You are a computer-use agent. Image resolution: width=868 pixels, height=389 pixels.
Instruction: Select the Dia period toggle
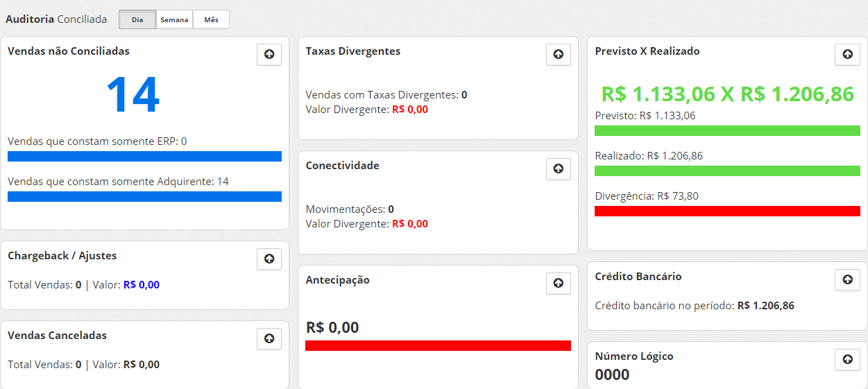point(137,19)
